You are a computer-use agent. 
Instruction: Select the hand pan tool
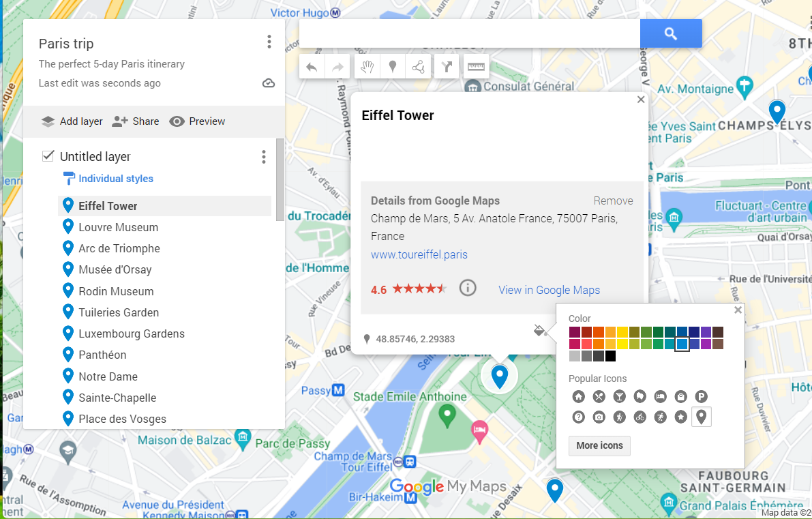click(x=367, y=65)
